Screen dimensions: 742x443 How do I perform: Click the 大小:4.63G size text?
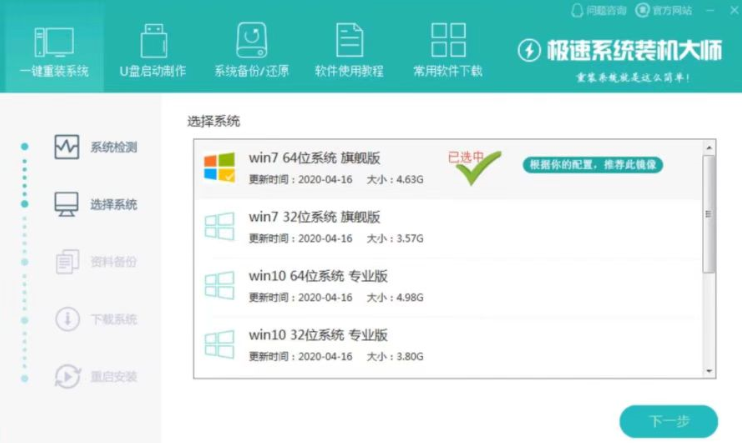pos(395,179)
